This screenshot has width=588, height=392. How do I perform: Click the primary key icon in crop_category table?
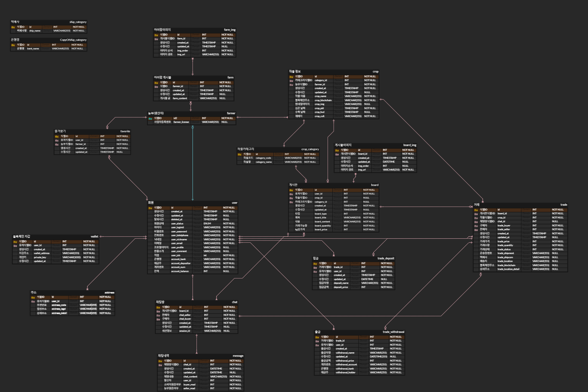pos(240,154)
